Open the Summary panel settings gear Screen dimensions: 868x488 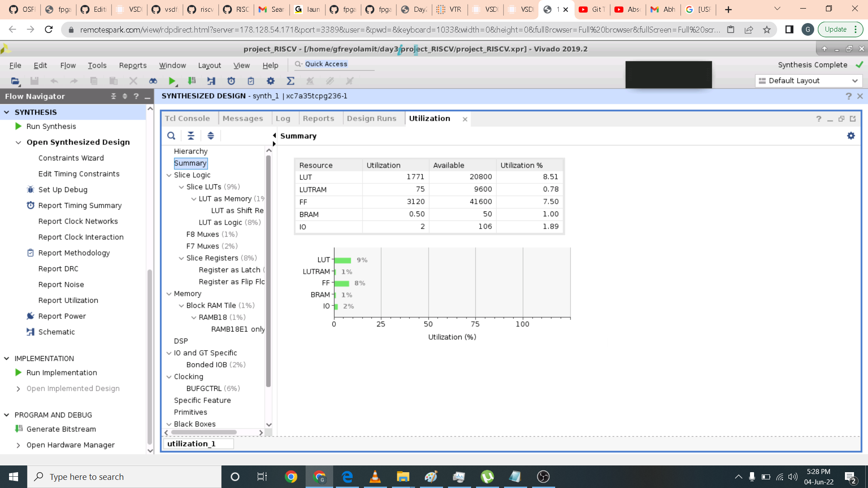(x=851, y=136)
